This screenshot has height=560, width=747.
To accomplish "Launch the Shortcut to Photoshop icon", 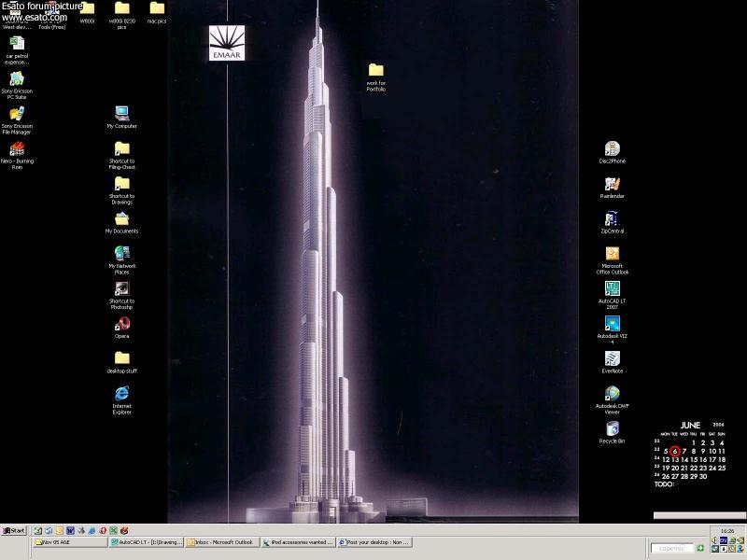I will click(x=122, y=295).
